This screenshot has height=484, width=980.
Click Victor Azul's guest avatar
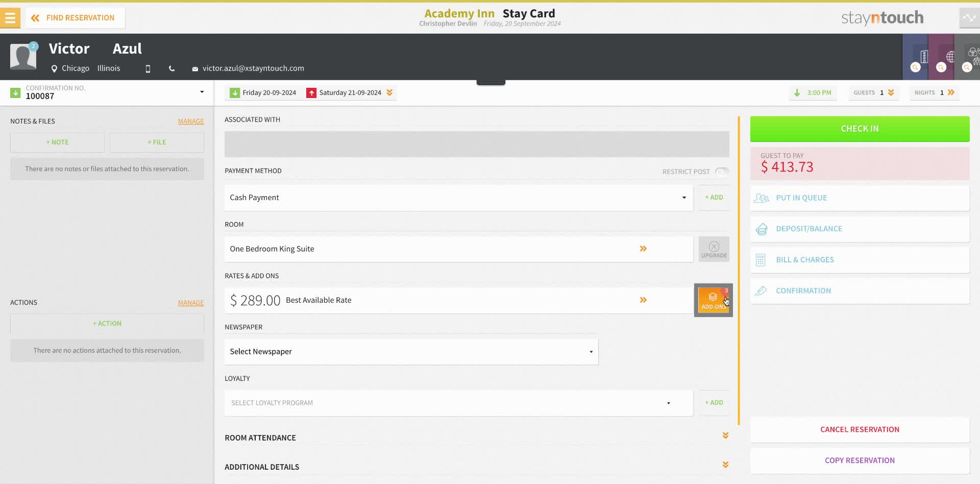[x=23, y=56]
